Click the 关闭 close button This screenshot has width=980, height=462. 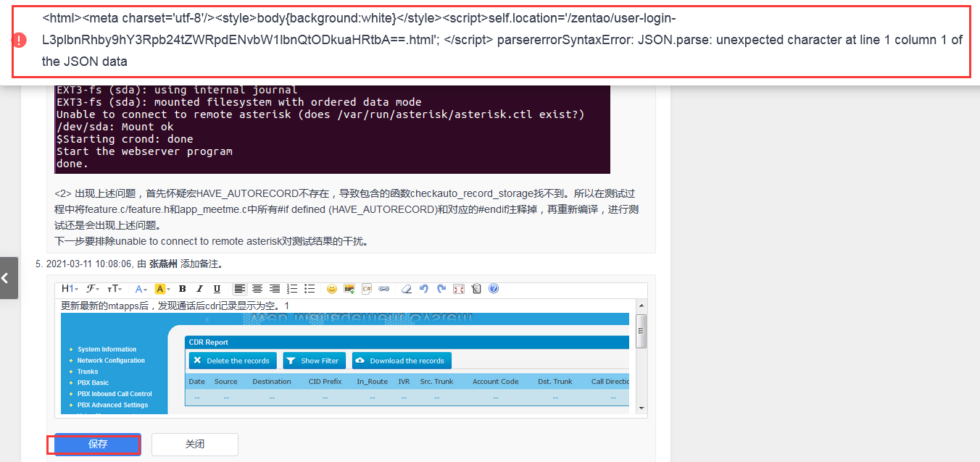point(195,444)
